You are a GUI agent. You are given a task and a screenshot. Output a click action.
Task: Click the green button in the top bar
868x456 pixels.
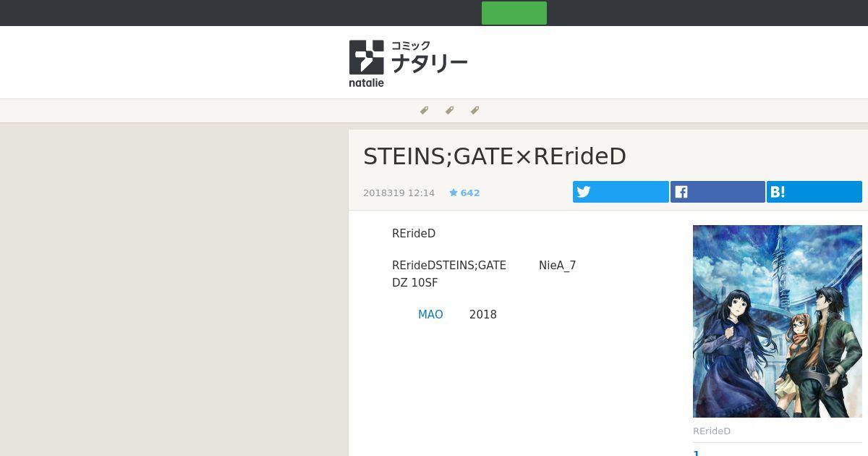(514, 13)
